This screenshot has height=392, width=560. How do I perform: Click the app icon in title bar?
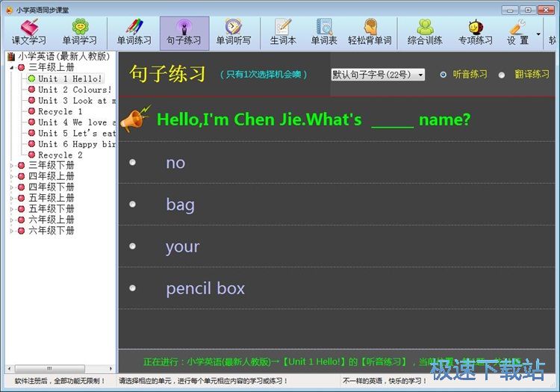click(x=9, y=10)
